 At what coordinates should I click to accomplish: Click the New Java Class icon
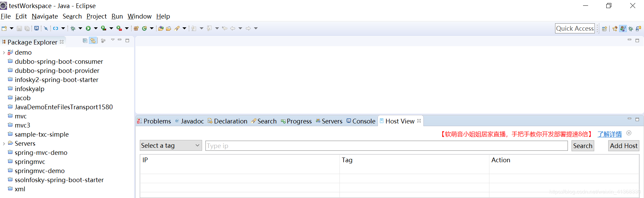tap(144, 28)
